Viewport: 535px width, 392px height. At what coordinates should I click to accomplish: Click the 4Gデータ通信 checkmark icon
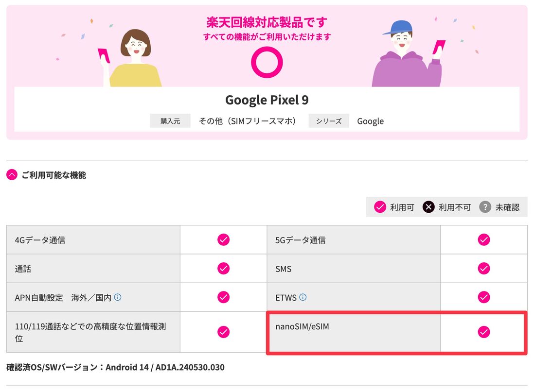224,239
